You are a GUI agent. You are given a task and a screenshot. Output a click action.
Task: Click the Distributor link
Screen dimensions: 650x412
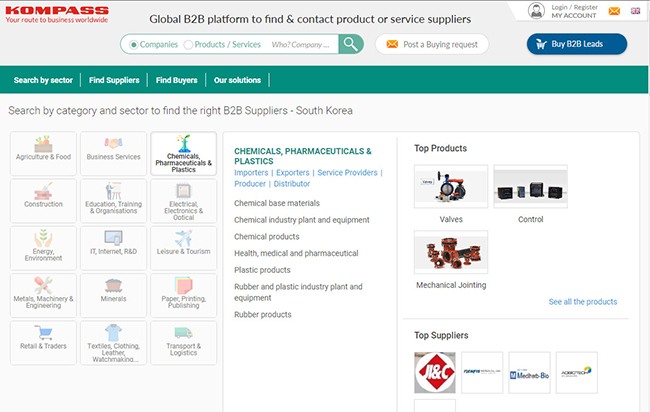coord(292,184)
